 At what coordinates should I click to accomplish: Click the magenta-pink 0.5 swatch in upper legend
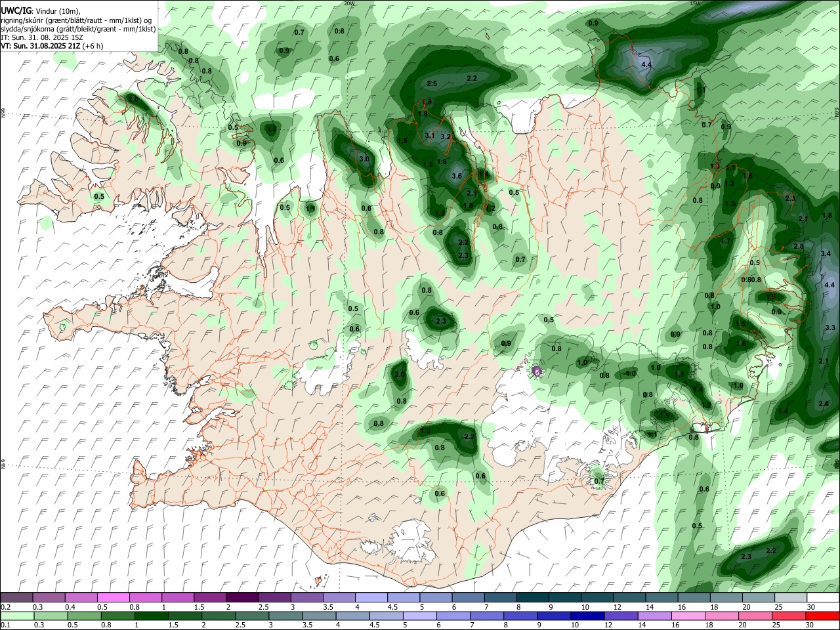click(x=113, y=597)
